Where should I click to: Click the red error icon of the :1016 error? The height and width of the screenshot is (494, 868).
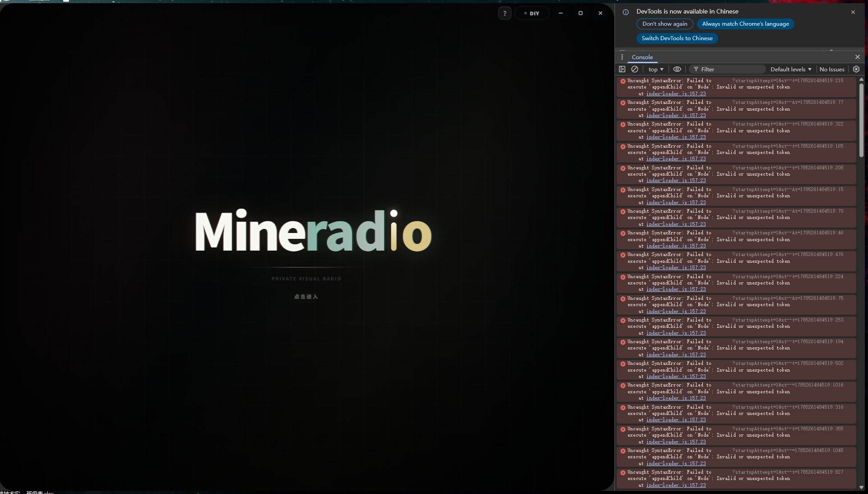(623, 386)
